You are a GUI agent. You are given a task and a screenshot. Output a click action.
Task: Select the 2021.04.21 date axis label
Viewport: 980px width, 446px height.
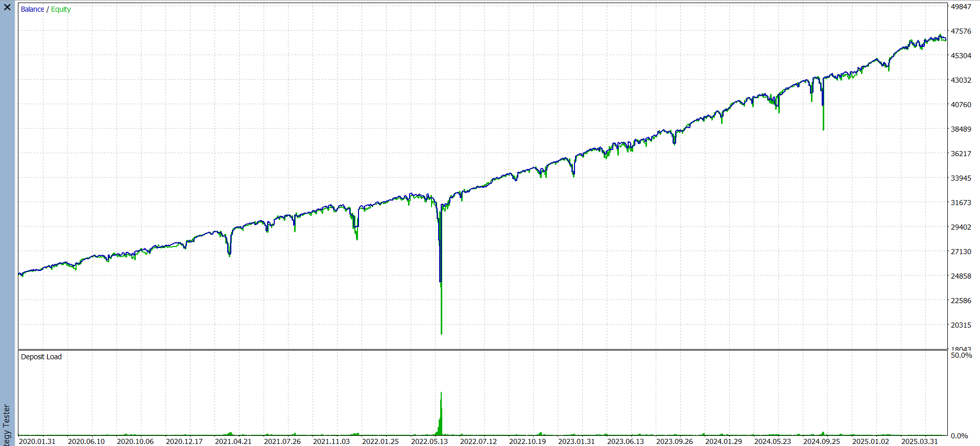pos(233,441)
